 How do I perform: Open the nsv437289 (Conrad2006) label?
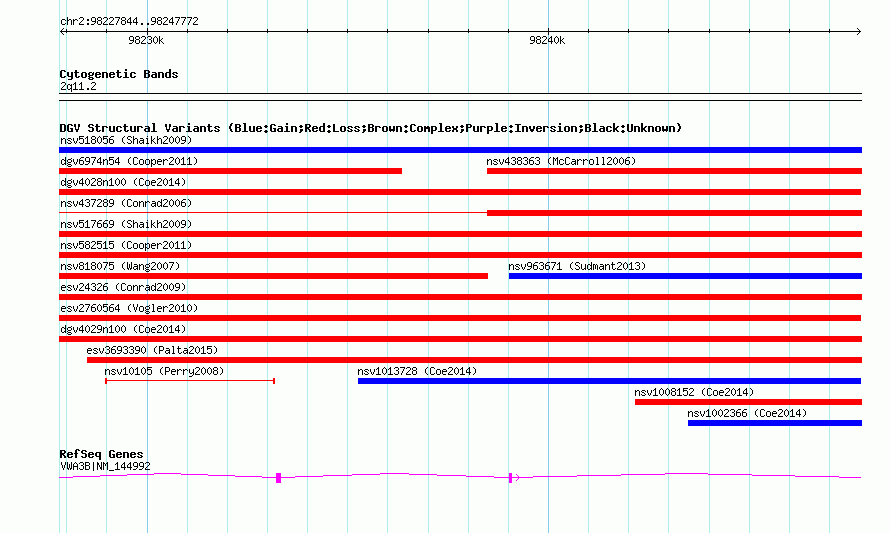coord(126,203)
